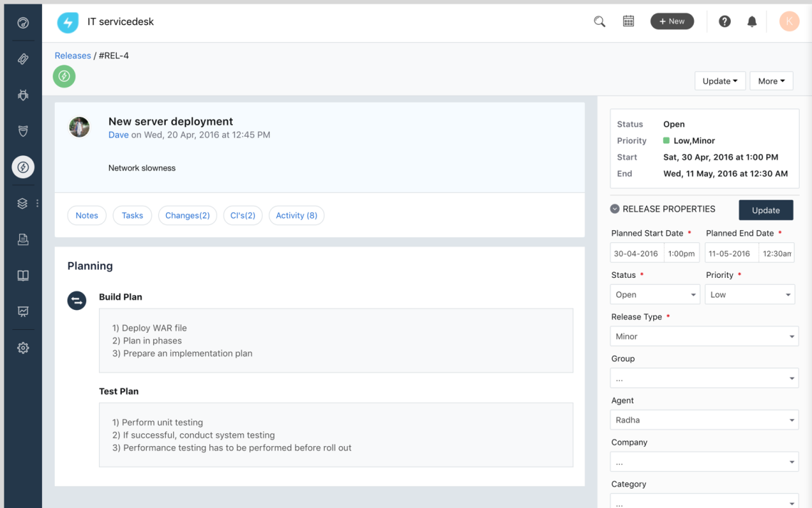Click the Update button in Release Properties
812x508 pixels.
766,210
